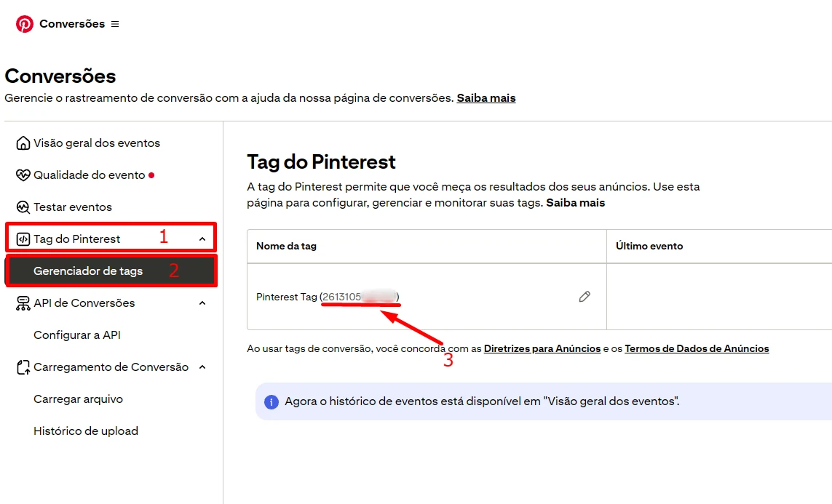
Task: Open Termos de Dados de Anúncios link
Action: coord(697,348)
